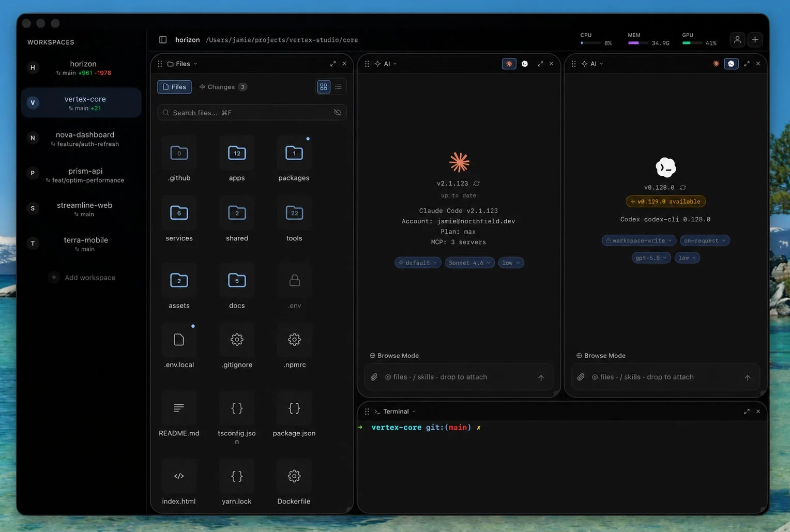790x532 pixels.
Task: Click Add workspace
Action: [83, 278]
